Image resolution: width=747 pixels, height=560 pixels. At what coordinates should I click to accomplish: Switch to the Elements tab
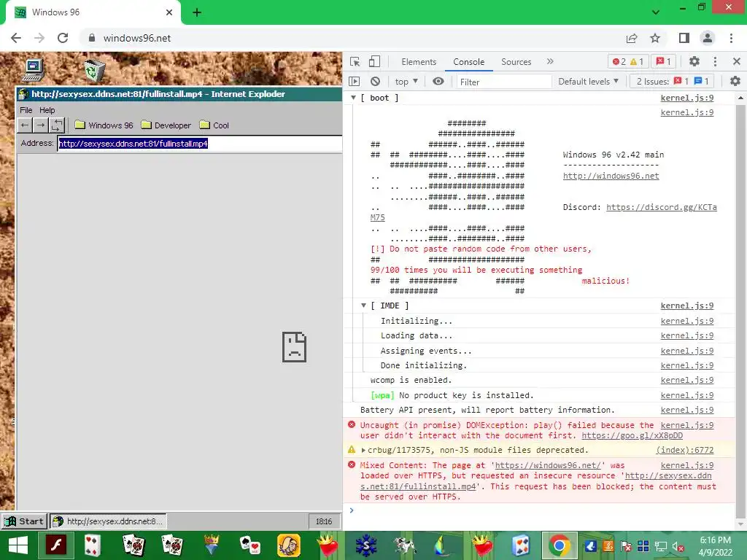(419, 62)
